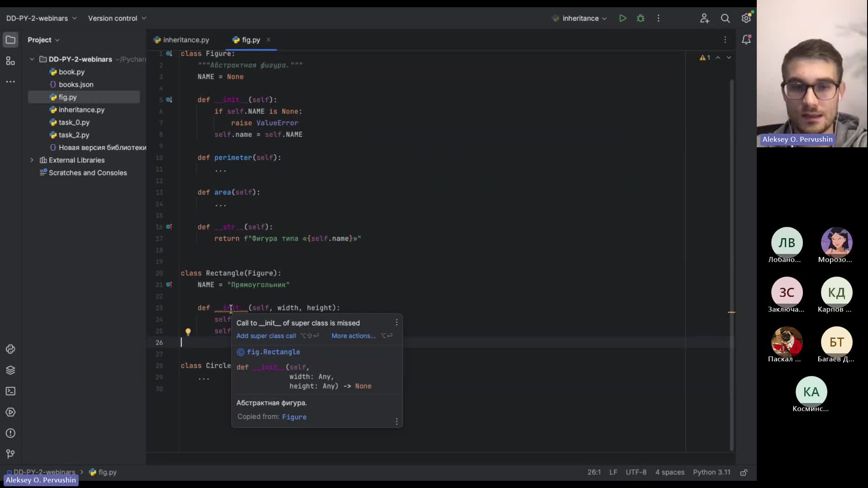Click the warnings count indicator
868x488 pixels.
705,57
